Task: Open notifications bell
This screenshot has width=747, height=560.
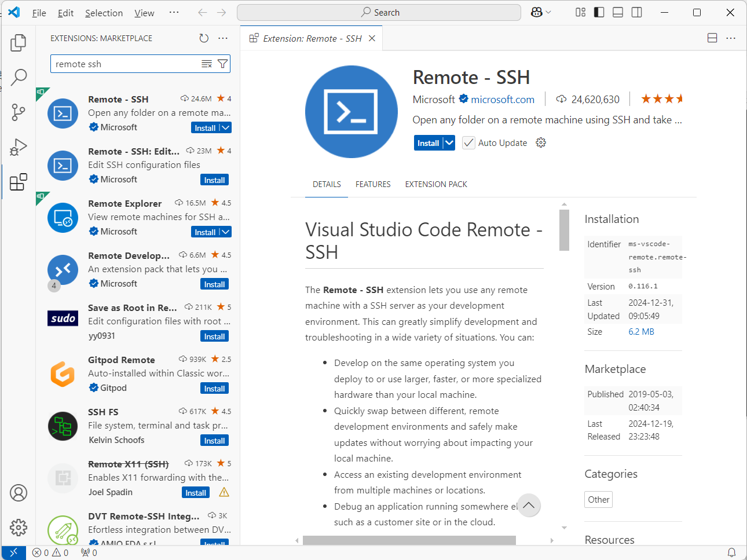Action: tap(731, 552)
